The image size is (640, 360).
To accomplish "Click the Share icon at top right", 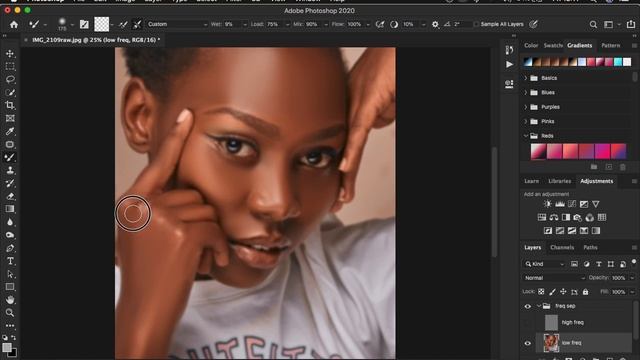I will pos(631,24).
